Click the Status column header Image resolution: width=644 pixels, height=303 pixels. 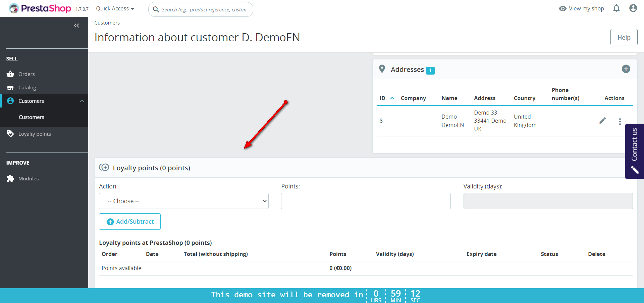tap(549, 254)
